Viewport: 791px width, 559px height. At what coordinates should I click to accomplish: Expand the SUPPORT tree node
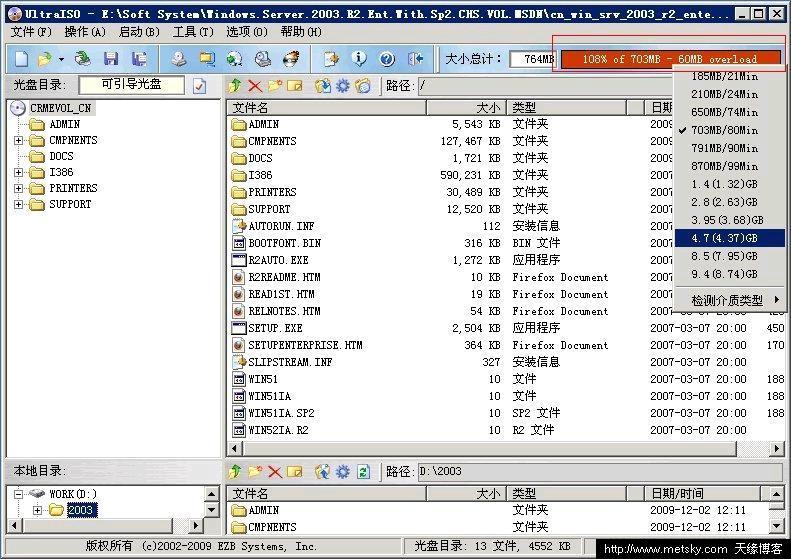coord(19,204)
